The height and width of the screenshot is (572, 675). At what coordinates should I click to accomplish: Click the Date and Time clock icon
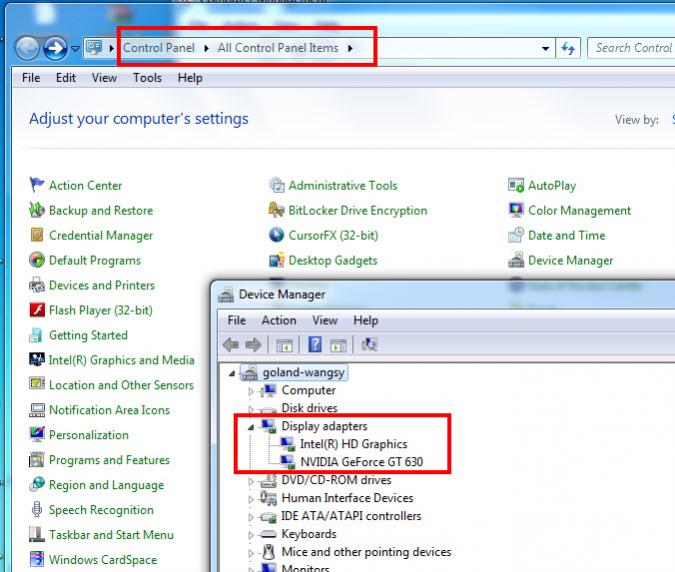[516, 235]
